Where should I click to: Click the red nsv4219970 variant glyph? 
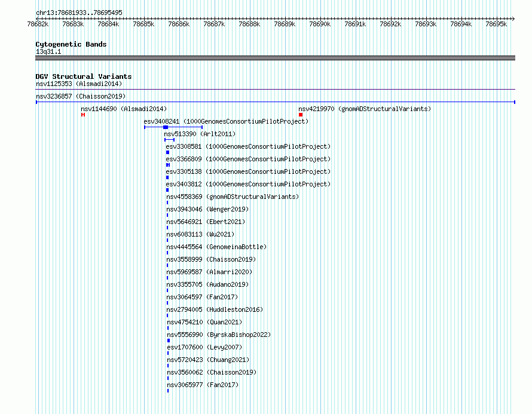[x=301, y=115]
